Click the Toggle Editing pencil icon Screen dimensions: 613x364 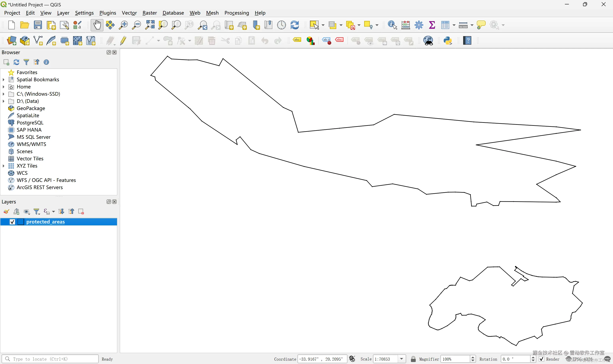tap(123, 41)
